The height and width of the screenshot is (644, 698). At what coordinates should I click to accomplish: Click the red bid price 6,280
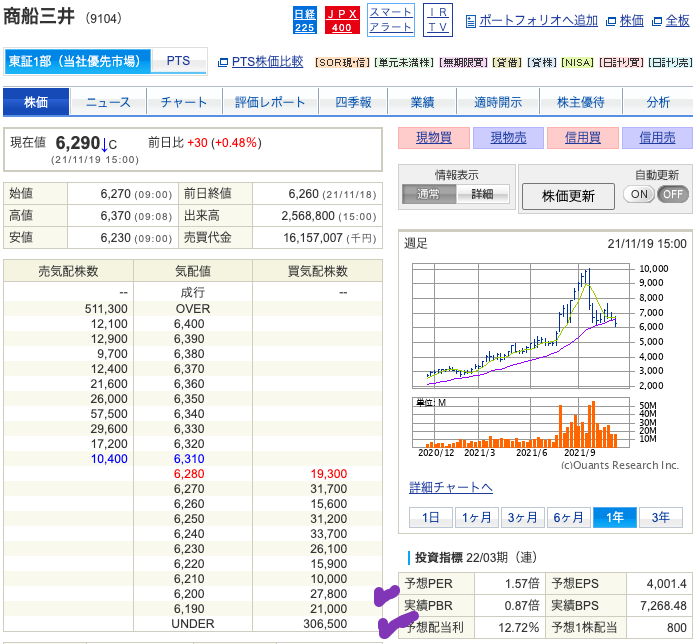coord(189,474)
